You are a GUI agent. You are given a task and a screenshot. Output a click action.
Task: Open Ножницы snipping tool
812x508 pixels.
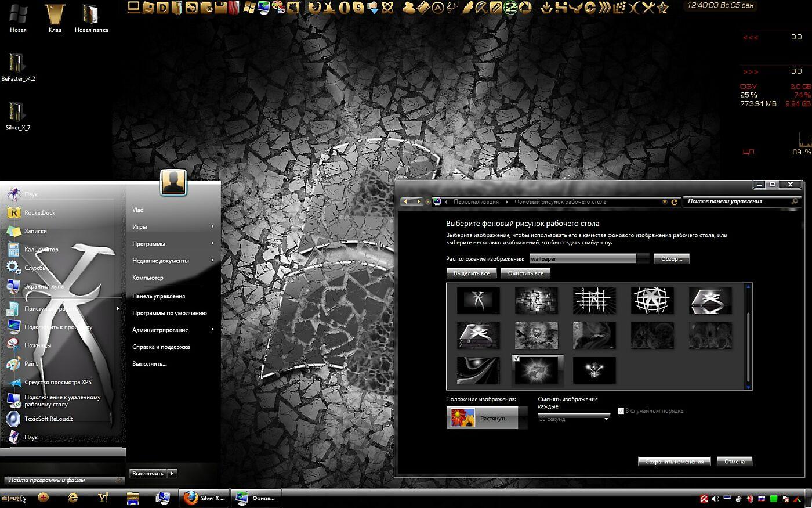[x=63, y=345]
